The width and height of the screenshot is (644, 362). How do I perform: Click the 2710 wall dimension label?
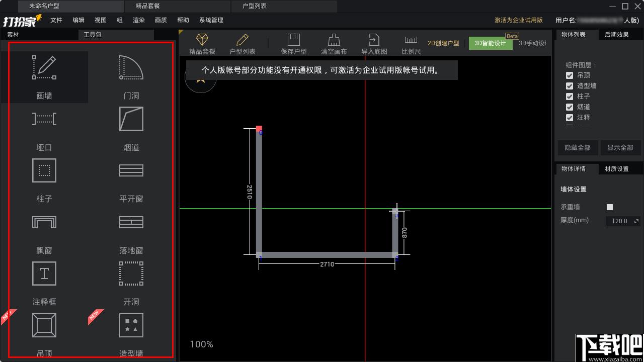click(327, 264)
